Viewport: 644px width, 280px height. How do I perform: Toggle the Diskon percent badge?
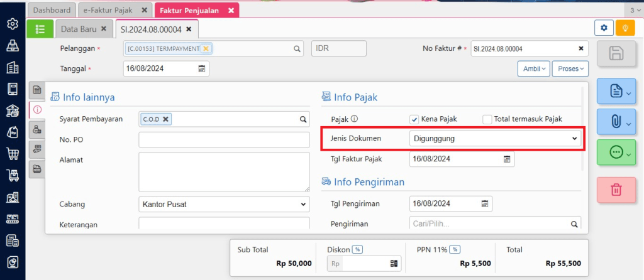pyautogui.click(x=358, y=250)
